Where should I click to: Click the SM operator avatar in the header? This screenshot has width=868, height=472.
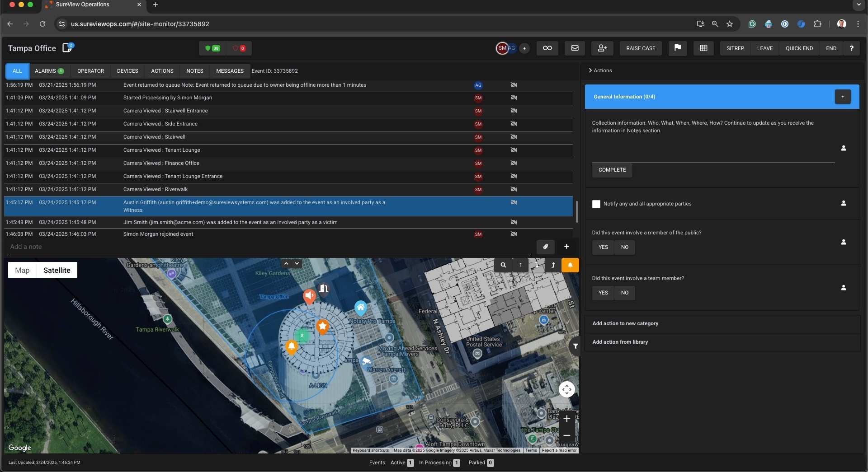pos(502,48)
